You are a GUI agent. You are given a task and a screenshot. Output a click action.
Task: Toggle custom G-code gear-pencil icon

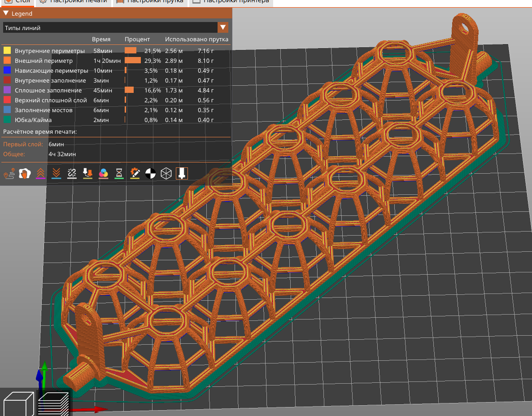pos(135,173)
